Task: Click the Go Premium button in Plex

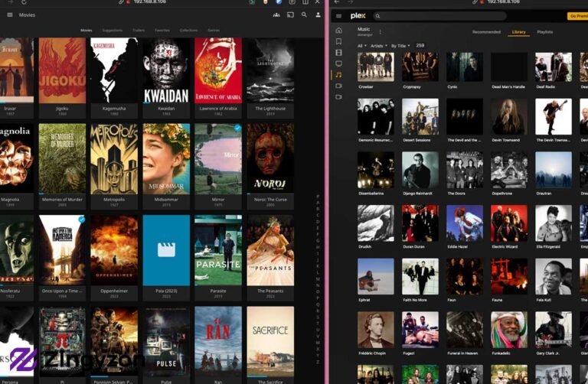Action: tap(577, 16)
